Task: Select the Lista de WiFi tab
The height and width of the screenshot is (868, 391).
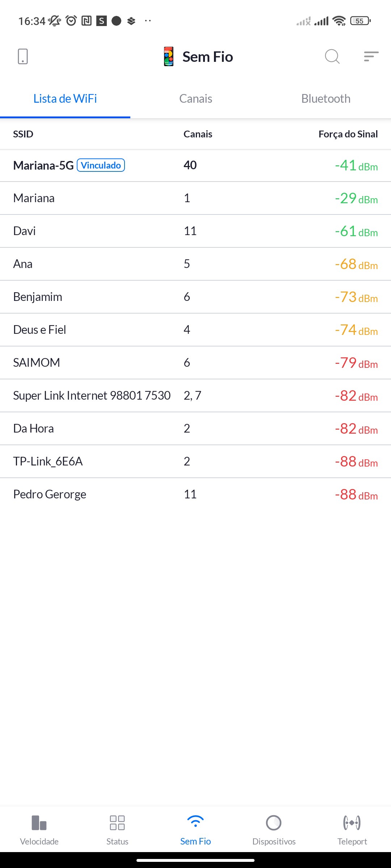Action: (65, 99)
